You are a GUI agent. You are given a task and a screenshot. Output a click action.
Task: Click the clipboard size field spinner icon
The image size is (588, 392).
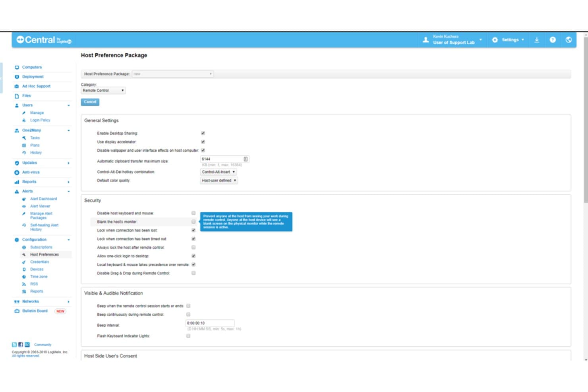pyautogui.click(x=246, y=159)
